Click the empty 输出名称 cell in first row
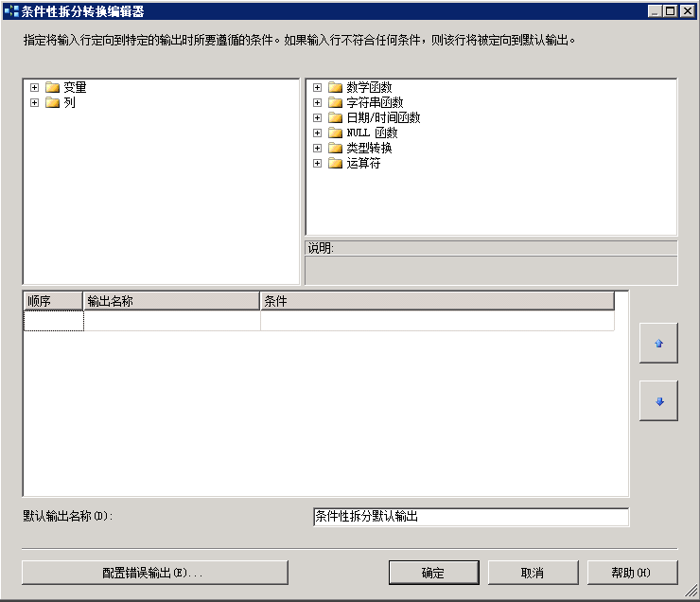This screenshot has width=700, height=602. pos(172,321)
